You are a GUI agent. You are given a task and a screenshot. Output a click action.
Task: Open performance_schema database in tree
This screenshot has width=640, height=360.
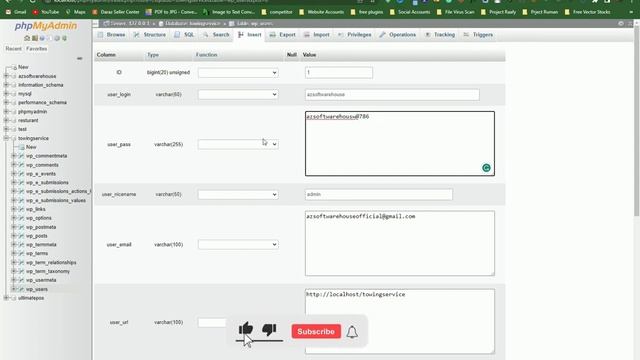[x=42, y=102]
